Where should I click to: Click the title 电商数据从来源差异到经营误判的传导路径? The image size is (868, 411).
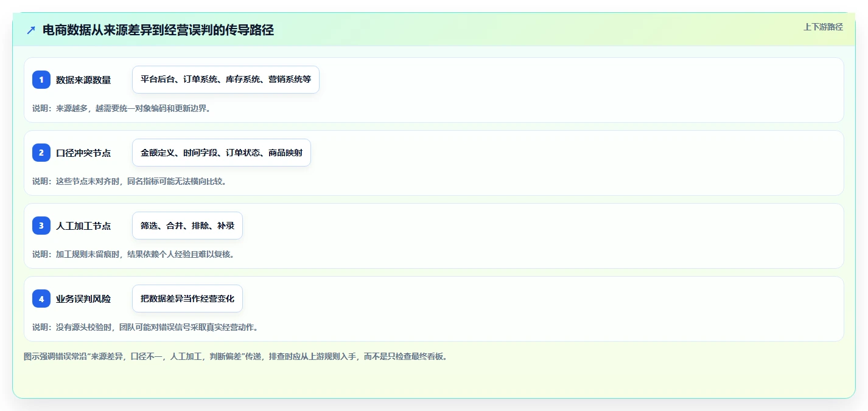pyautogui.click(x=158, y=30)
